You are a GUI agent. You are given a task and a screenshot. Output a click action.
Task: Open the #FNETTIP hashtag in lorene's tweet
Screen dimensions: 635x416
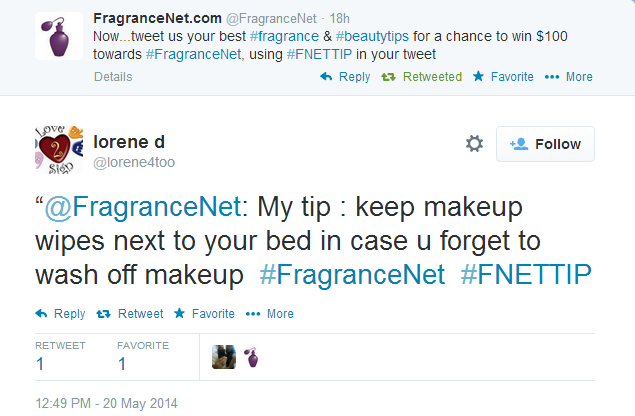[526, 274]
